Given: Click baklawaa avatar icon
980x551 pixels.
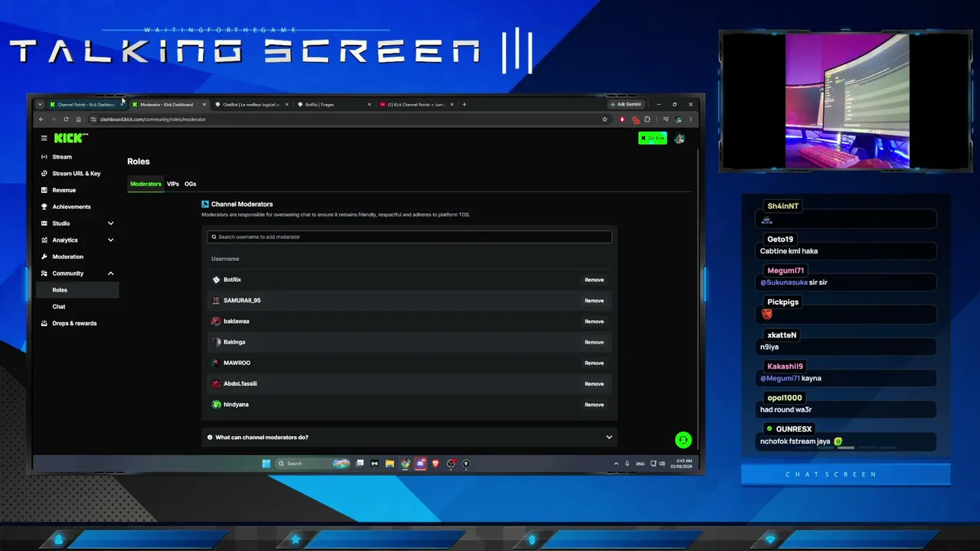Looking at the screenshot, I should coord(216,321).
